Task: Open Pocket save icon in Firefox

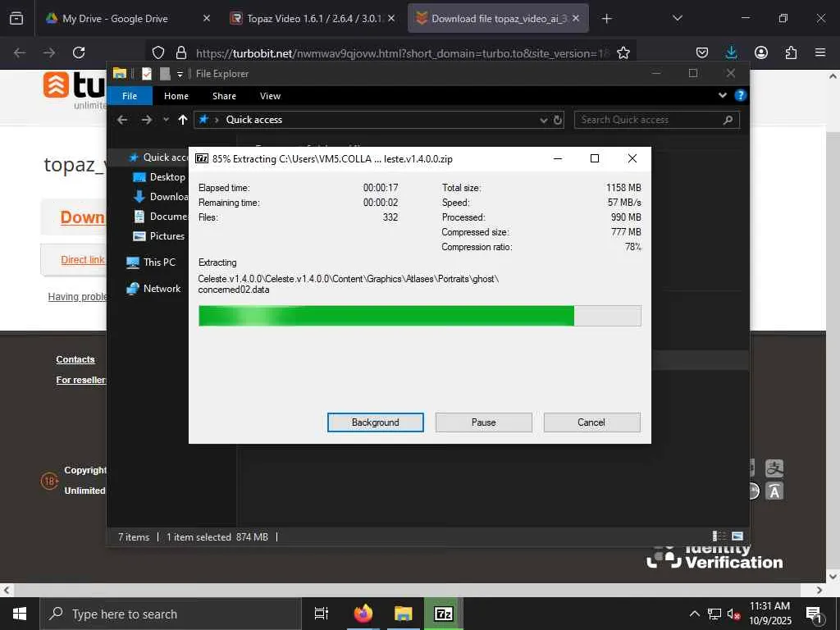Action: pos(702,52)
